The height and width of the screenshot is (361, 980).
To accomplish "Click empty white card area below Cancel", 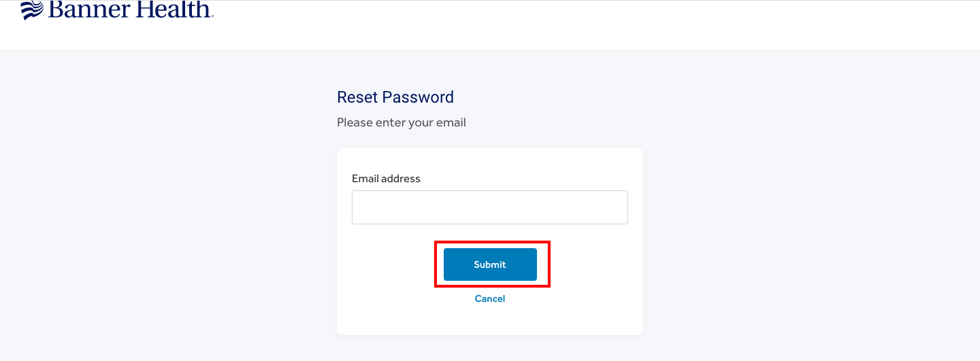I will (x=490, y=320).
